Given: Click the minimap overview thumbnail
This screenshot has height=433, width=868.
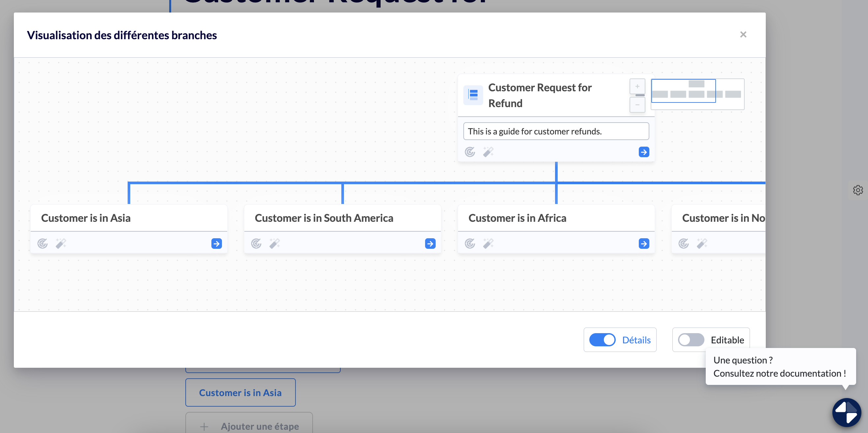Looking at the screenshot, I should coord(697,94).
